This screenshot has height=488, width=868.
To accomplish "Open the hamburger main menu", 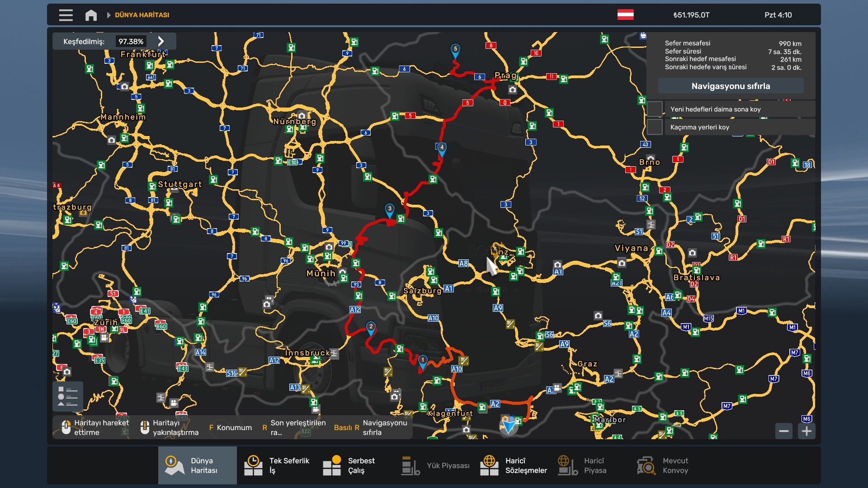I will pos(66,15).
